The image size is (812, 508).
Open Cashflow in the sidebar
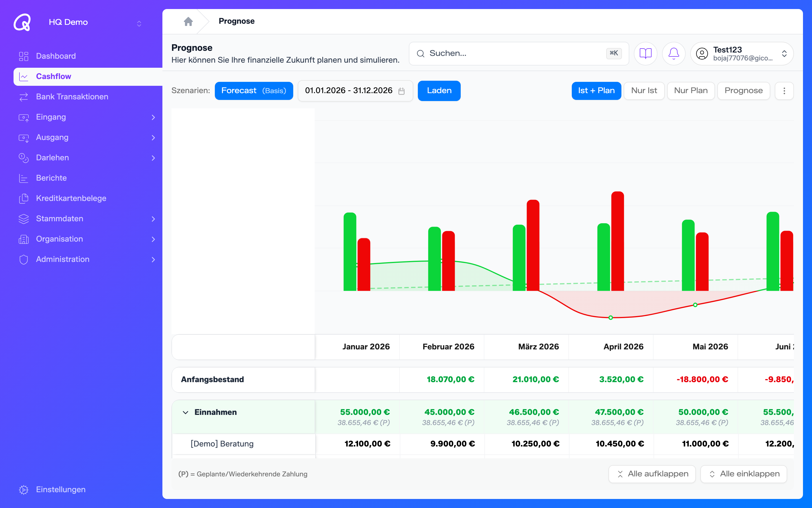88,76
